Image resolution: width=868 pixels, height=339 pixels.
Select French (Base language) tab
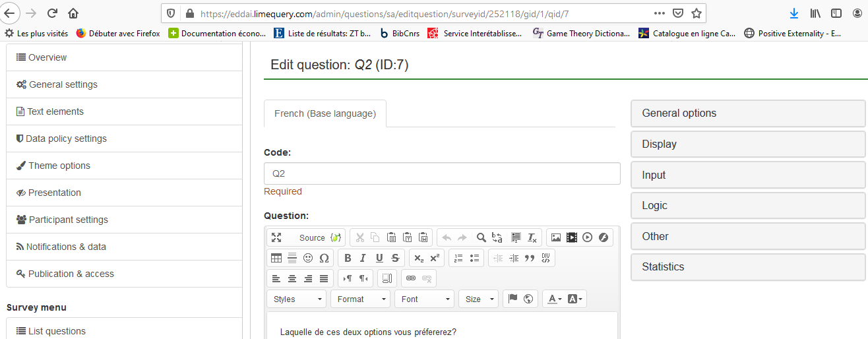coord(325,113)
